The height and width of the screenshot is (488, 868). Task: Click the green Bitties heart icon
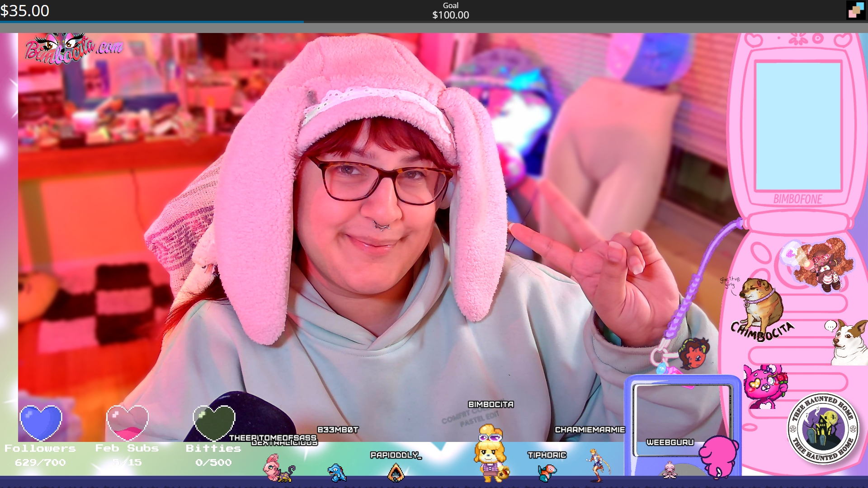(214, 422)
